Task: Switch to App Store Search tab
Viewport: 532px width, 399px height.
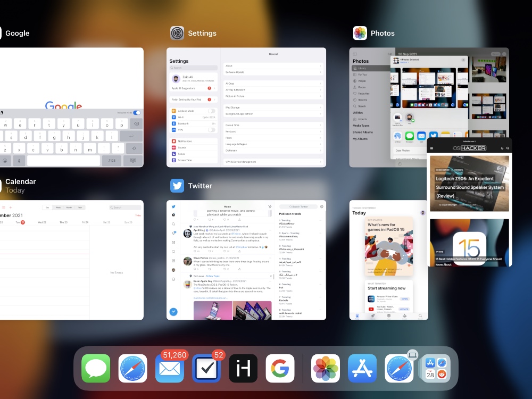Action: pyautogui.click(x=420, y=316)
